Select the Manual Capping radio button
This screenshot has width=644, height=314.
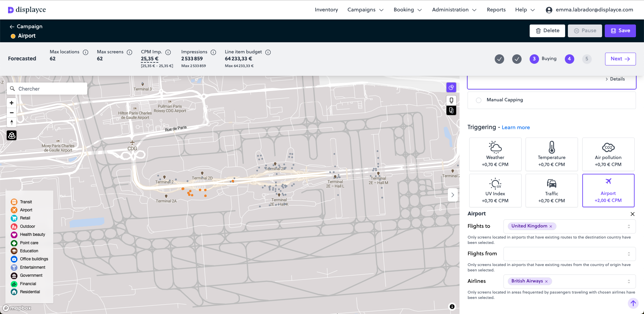[479, 100]
